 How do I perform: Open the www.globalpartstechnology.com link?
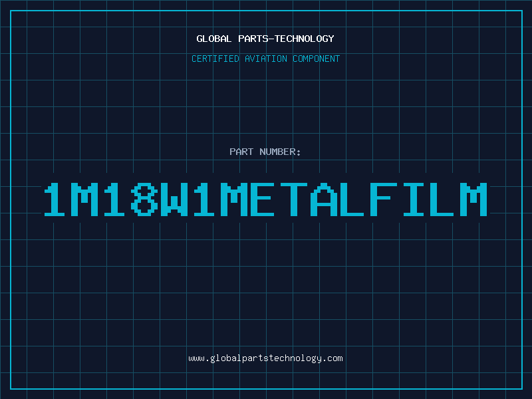coord(265,358)
